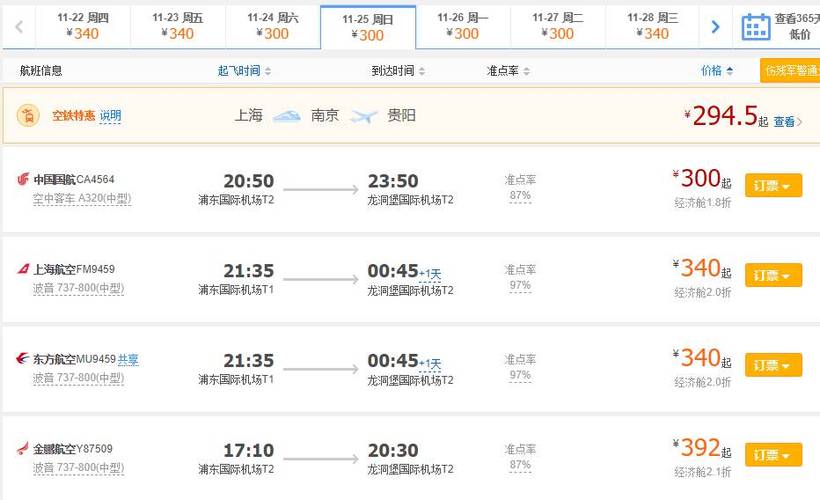Open the 365-day low price calendar icon
Image resolution: width=820 pixels, height=500 pixels.
(755, 27)
